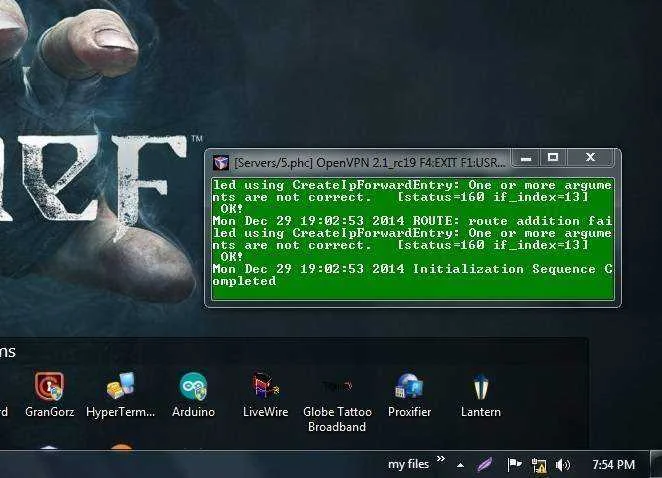Open Globe Tattoo Broadband shortcut
The width and height of the screenshot is (662, 478).
(x=337, y=403)
